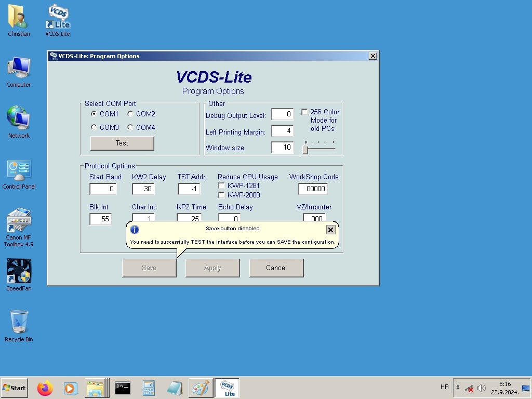The width and height of the screenshot is (532, 399).
Task: Open Windows Explorer from the taskbar
Action: pos(96,388)
